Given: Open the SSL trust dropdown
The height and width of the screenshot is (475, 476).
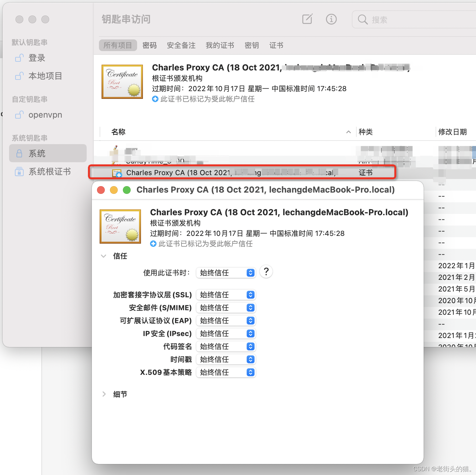Looking at the screenshot, I should [226, 295].
